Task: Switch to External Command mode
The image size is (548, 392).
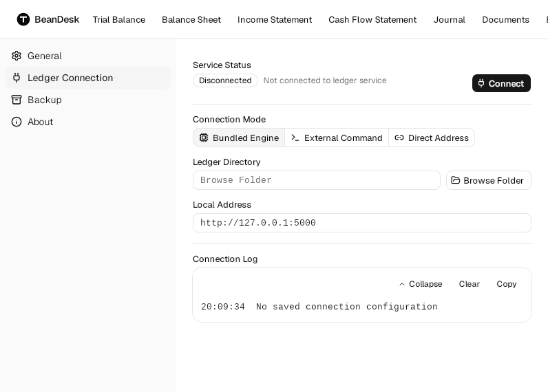Action: [x=337, y=138]
